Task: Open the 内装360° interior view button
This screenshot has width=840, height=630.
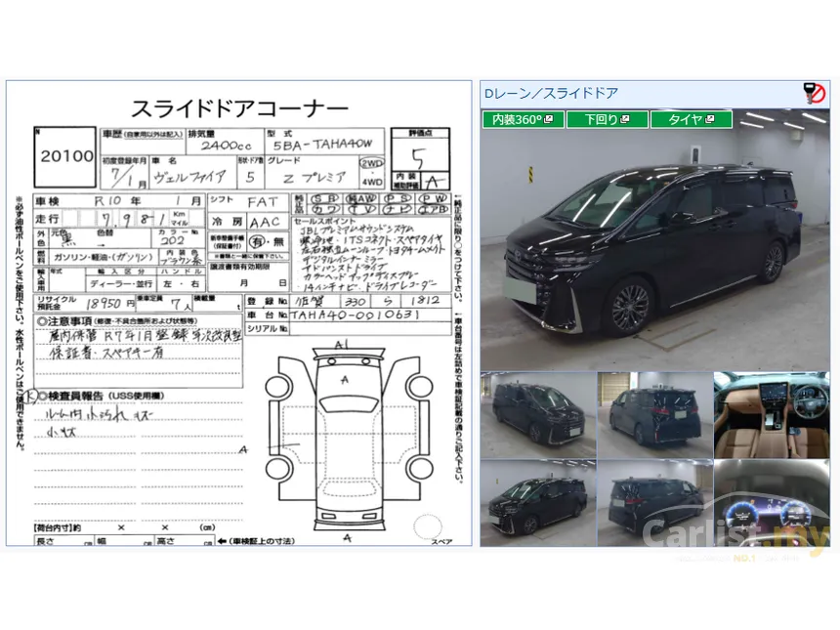Action: 523,119
